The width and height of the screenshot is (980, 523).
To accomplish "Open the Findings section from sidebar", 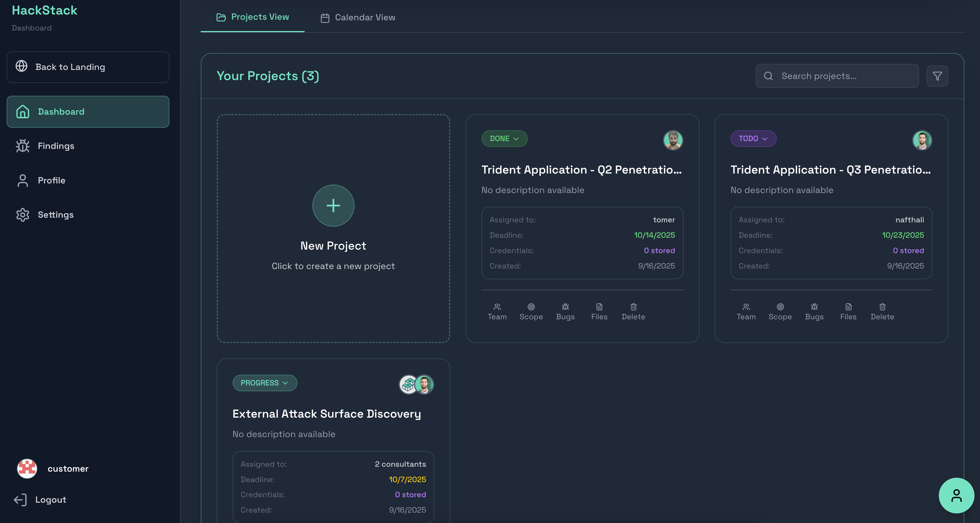I will tap(55, 146).
